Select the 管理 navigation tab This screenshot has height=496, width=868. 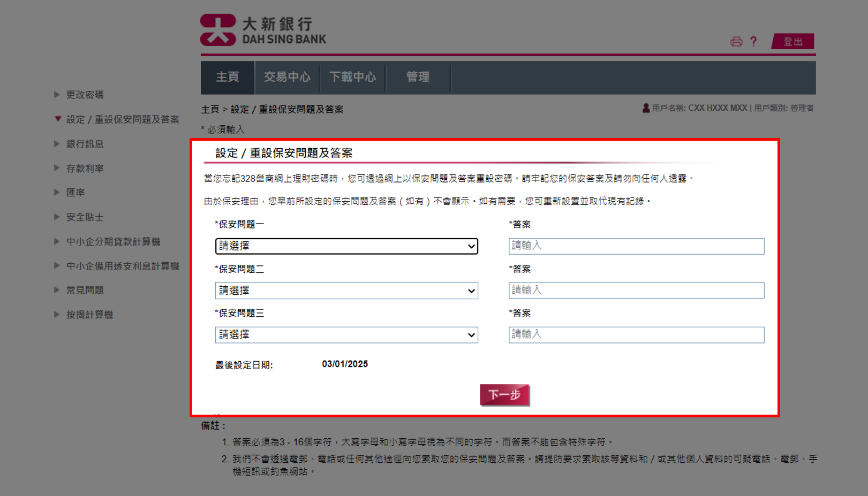pos(418,77)
